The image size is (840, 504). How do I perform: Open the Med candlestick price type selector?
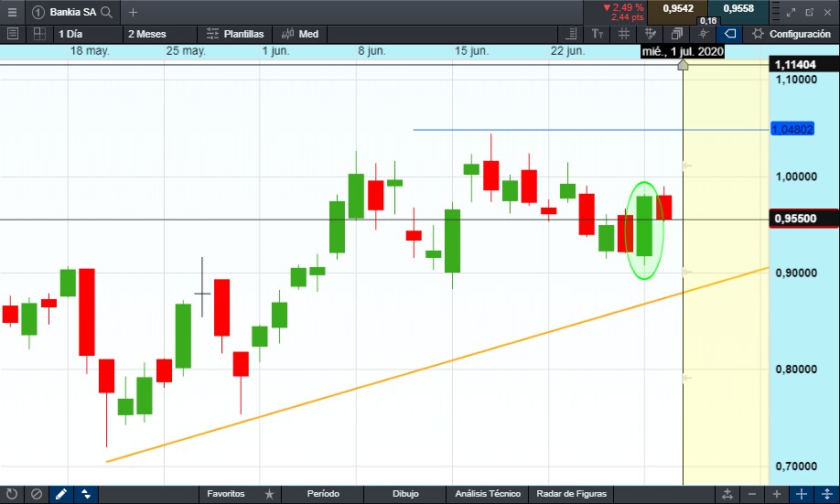pyautogui.click(x=300, y=34)
